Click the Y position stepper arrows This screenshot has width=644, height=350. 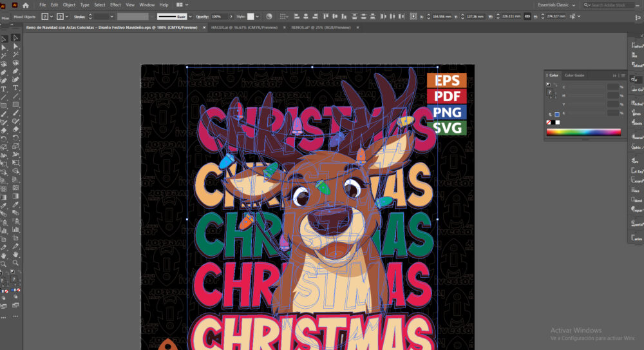tap(462, 17)
